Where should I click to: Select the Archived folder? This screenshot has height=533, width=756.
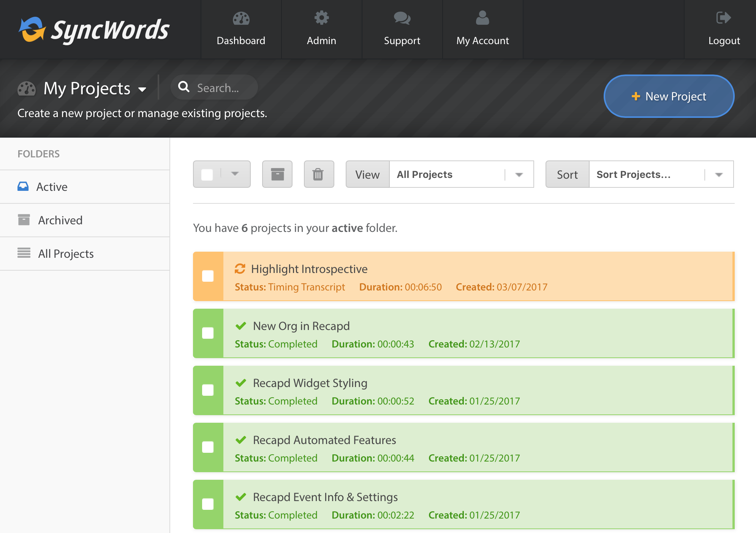(85, 220)
